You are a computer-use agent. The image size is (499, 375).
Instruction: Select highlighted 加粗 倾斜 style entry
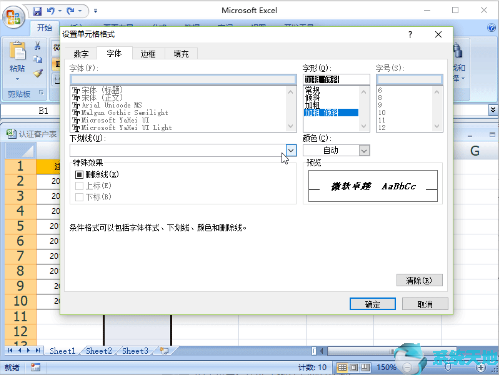click(x=331, y=113)
